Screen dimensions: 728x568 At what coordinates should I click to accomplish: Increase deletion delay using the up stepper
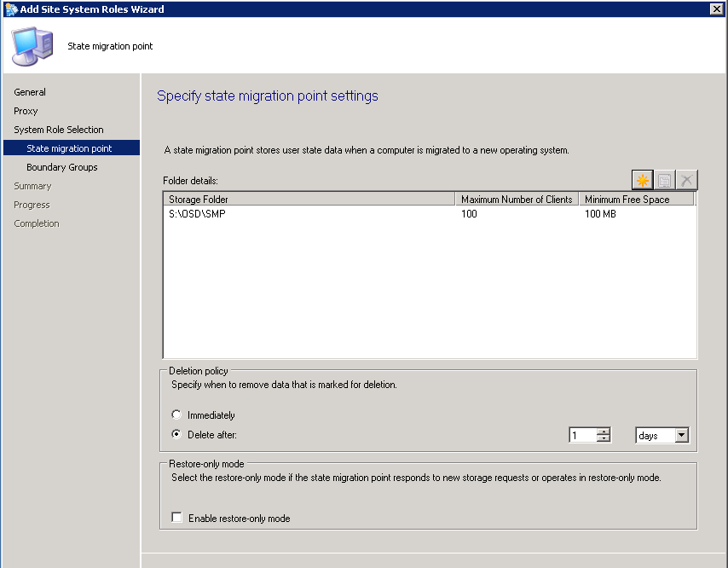[604, 431]
